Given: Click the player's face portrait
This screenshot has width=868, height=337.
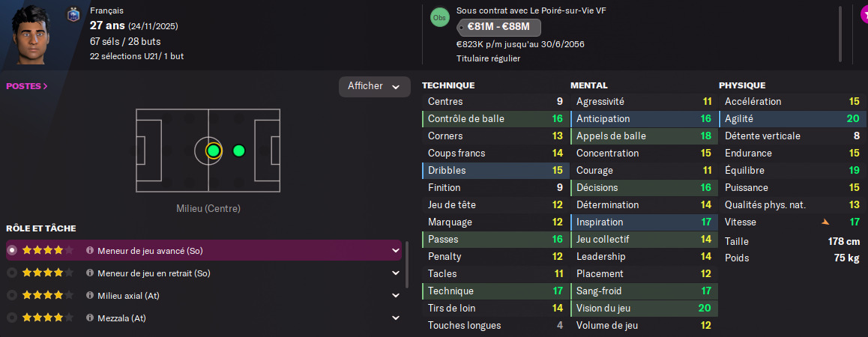Looking at the screenshot, I should point(33,34).
